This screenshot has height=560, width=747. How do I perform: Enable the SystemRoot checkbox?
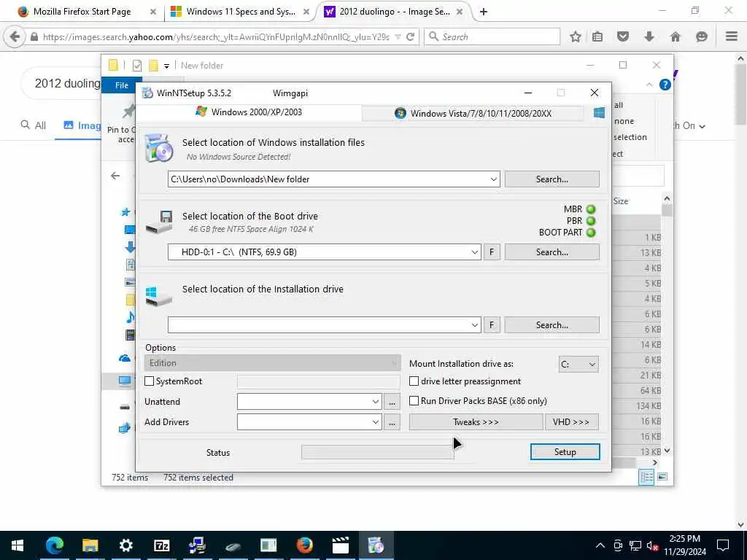pyautogui.click(x=149, y=381)
